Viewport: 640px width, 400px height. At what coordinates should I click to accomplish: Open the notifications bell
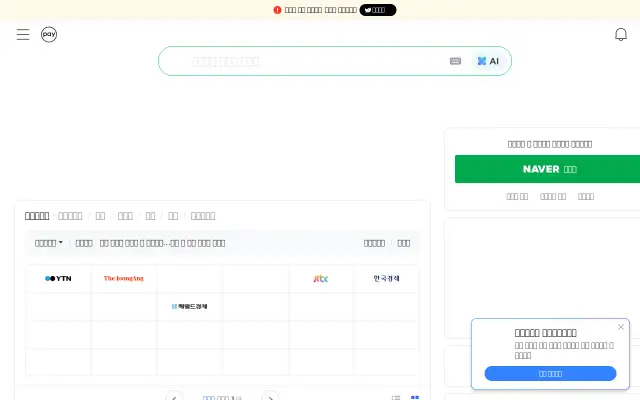[621, 34]
